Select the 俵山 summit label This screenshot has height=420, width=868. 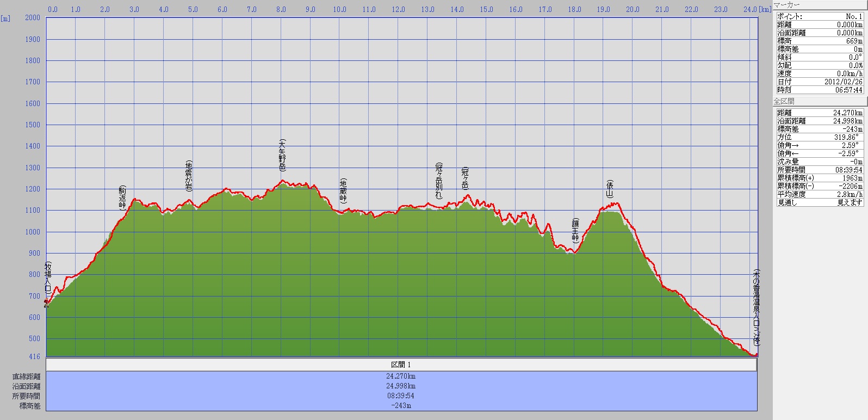610,189
